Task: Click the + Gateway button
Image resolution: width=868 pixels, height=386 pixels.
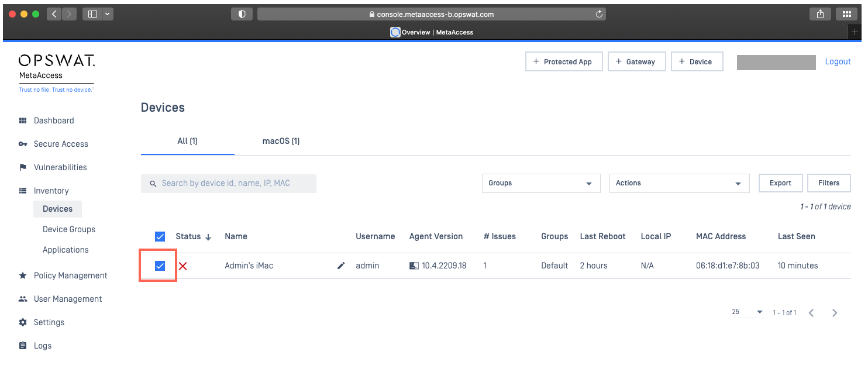Action: coord(637,61)
